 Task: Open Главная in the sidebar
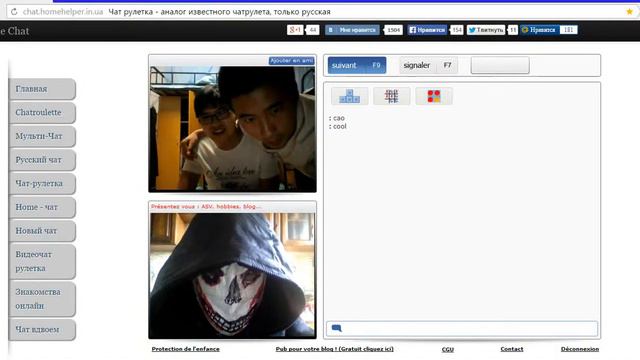(42, 89)
